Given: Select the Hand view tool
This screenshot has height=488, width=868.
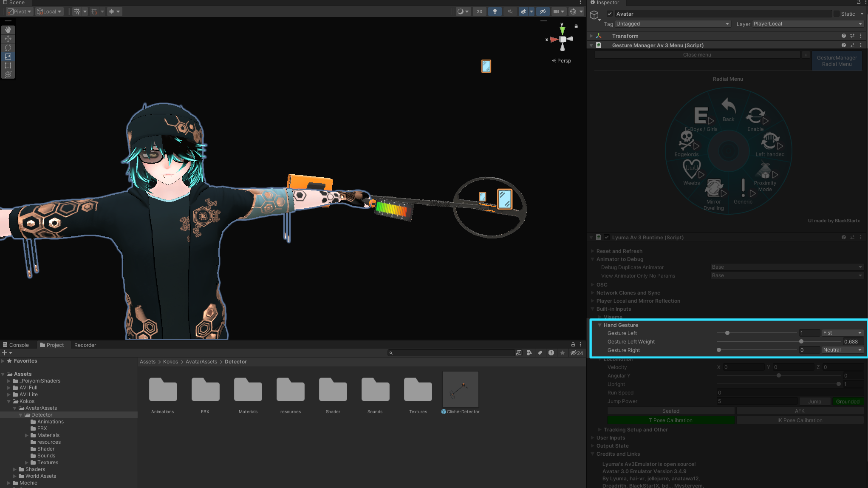Looking at the screenshot, I should coord(8,30).
